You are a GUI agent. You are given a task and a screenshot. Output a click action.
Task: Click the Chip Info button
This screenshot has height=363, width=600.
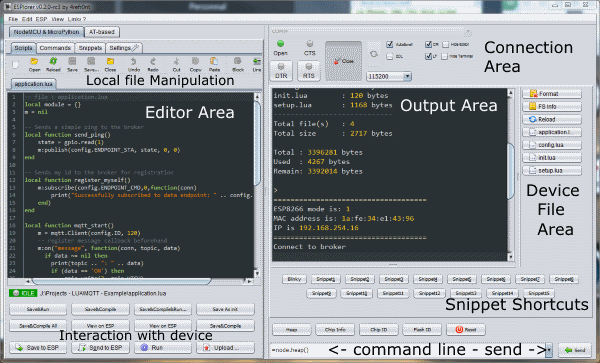tap(335, 329)
